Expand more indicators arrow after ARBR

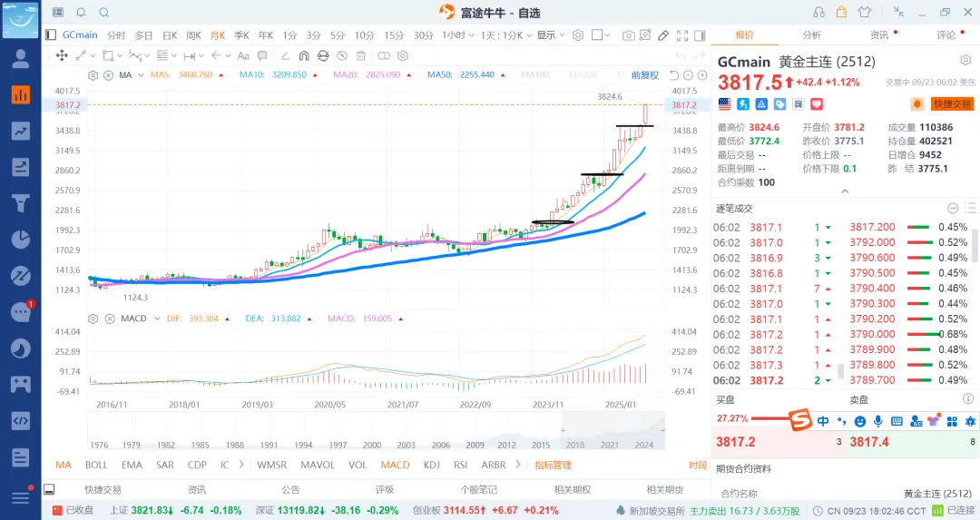[517, 465]
